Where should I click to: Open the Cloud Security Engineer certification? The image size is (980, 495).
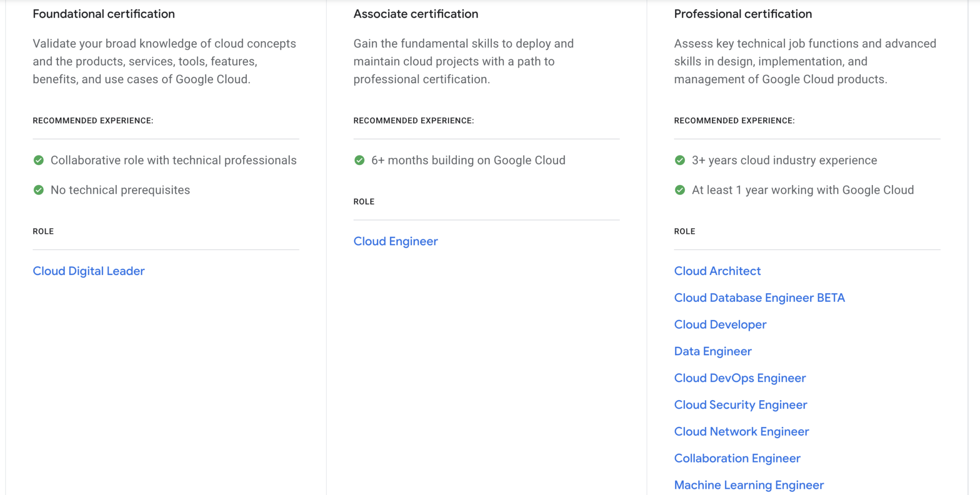click(x=740, y=405)
